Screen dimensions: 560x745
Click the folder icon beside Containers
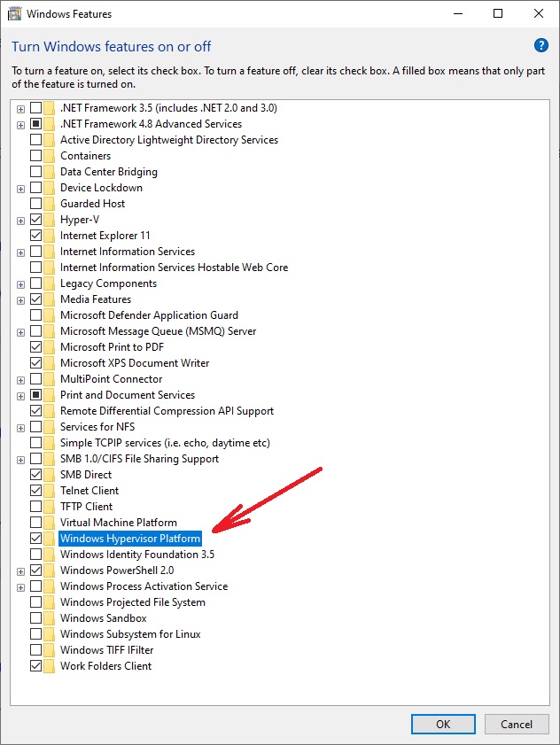click(x=49, y=156)
